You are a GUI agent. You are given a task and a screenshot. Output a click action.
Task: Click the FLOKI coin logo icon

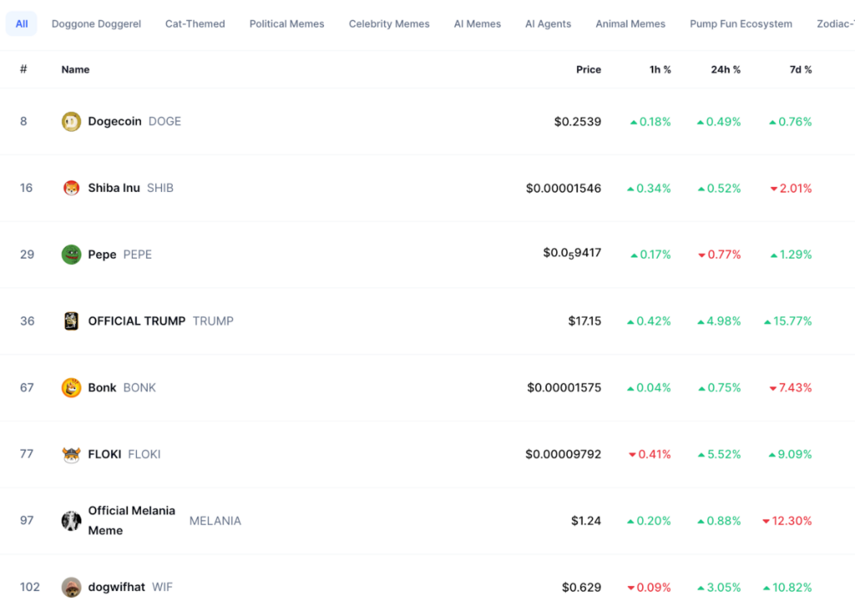coord(71,454)
